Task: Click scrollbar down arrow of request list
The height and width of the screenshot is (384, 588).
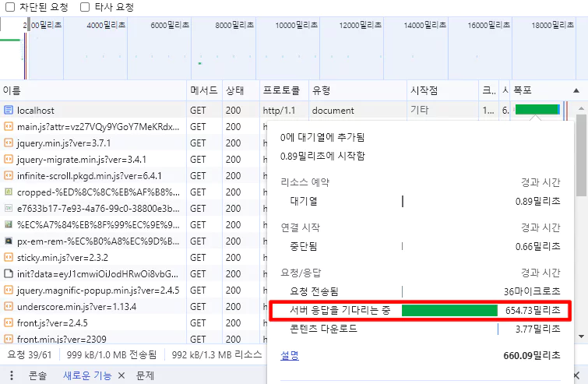Action: click(x=581, y=336)
